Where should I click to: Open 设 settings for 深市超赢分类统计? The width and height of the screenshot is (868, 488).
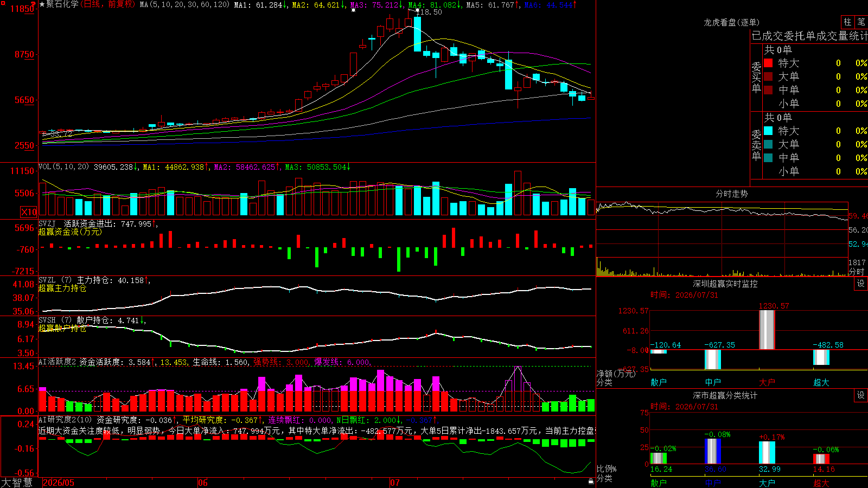[x=861, y=395]
